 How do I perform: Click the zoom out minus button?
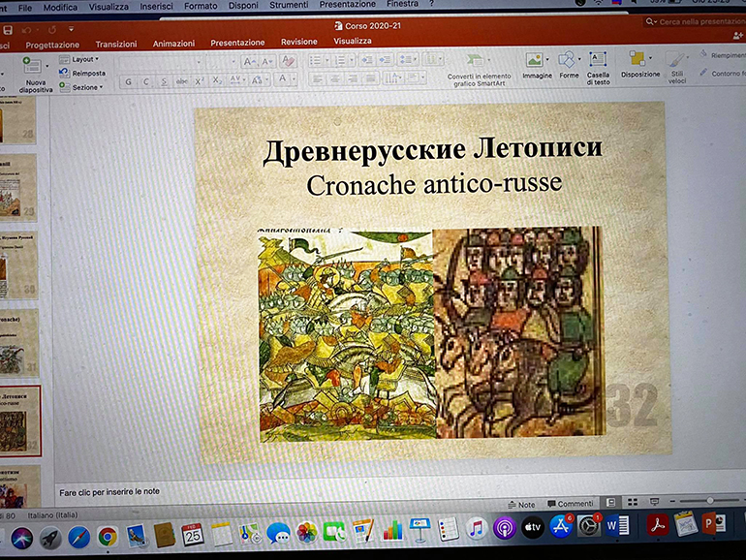click(x=672, y=502)
